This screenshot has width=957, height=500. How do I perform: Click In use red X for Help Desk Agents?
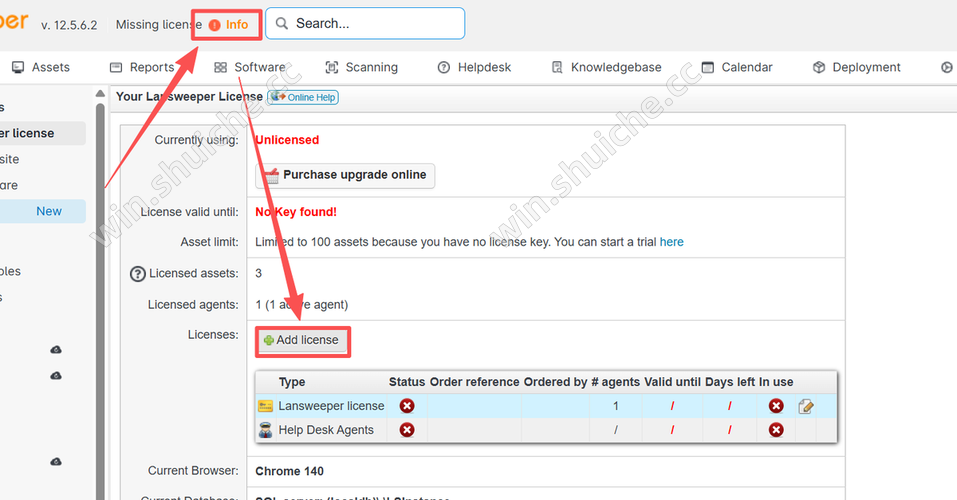776,430
